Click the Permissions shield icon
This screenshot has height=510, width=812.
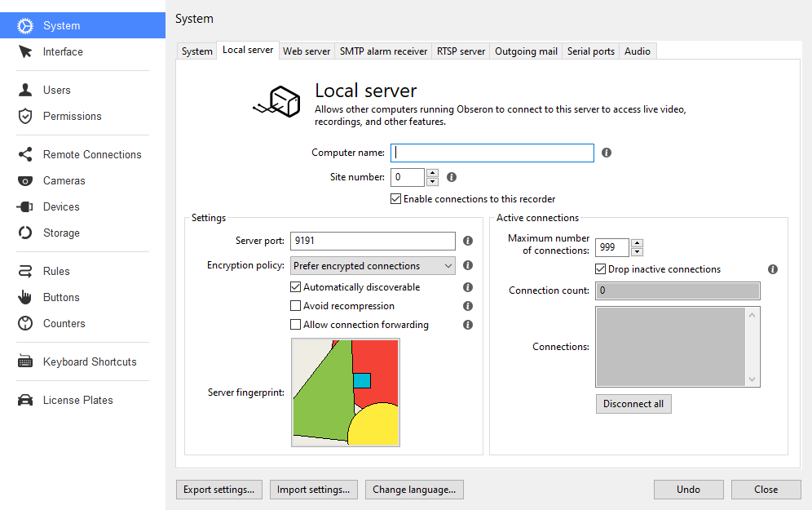(24, 116)
